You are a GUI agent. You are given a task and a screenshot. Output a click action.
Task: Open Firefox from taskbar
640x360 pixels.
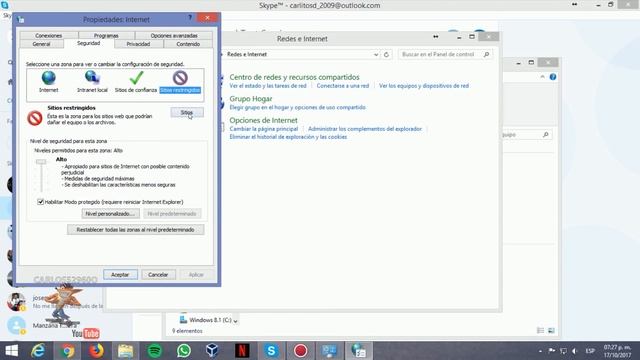(97, 351)
